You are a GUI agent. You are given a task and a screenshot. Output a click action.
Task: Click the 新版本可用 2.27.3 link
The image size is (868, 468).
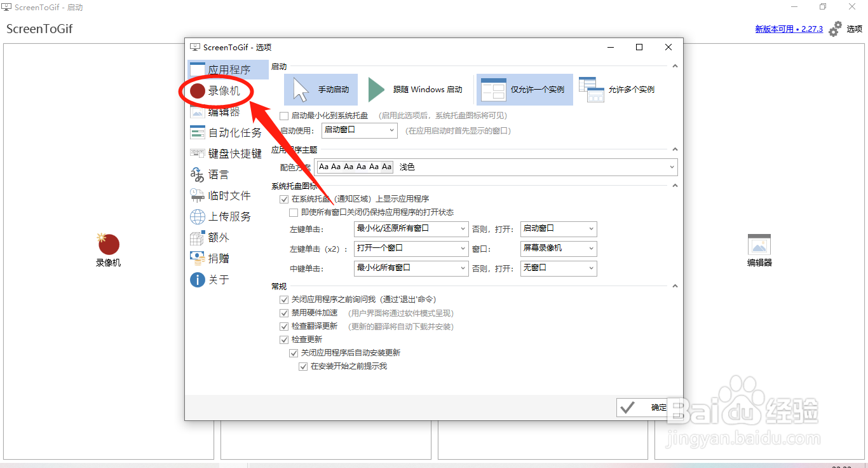click(789, 29)
